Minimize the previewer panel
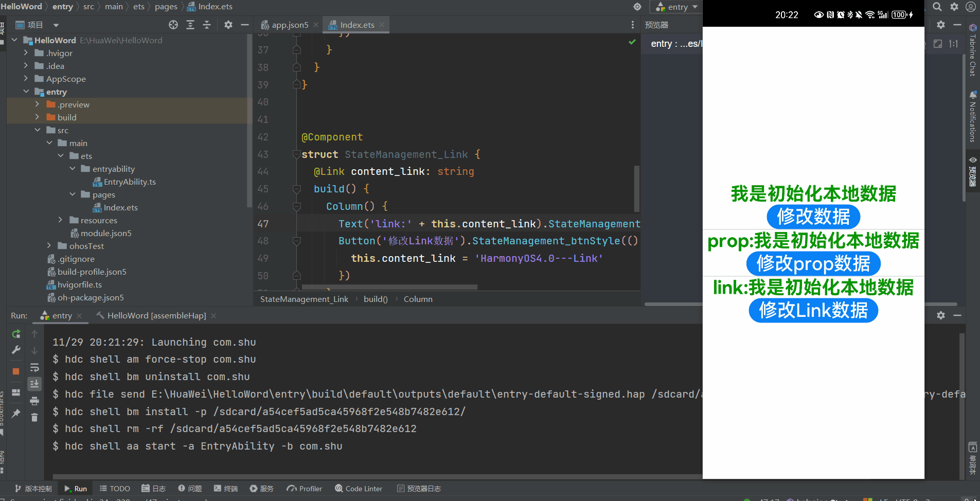980x501 pixels. coord(957,25)
